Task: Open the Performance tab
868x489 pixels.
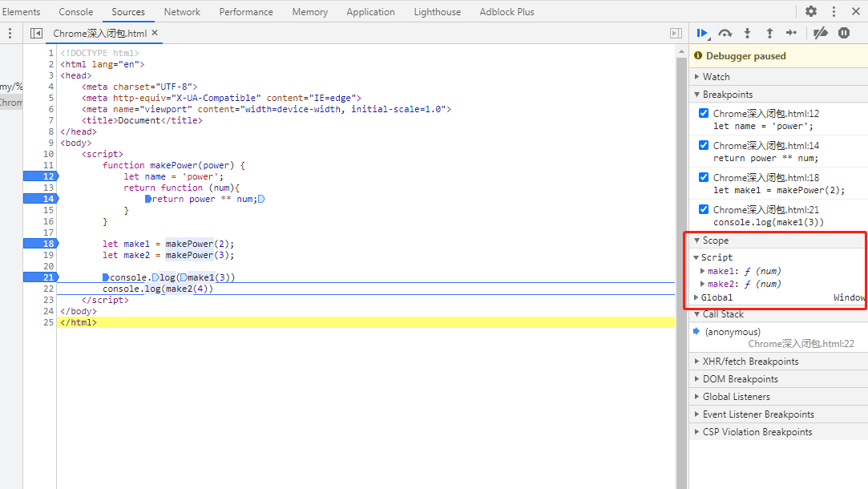Action: pos(246,12)
